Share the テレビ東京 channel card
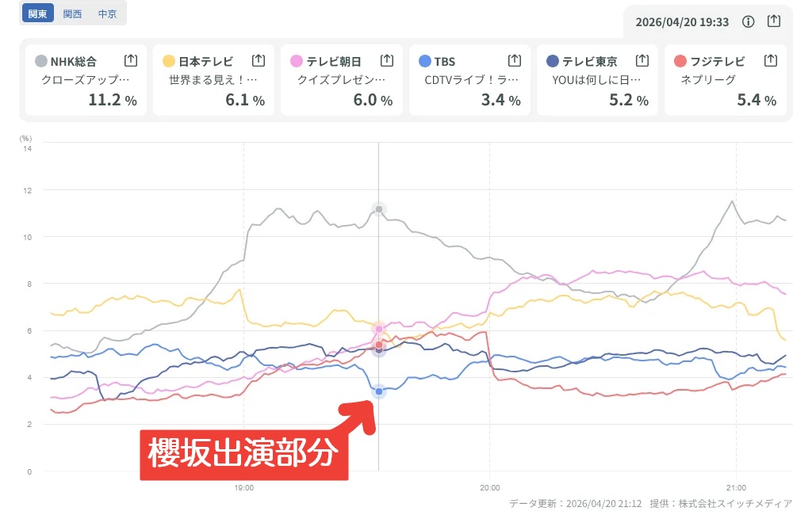Viewport: 812px width, 515px height. pos(642,60)
